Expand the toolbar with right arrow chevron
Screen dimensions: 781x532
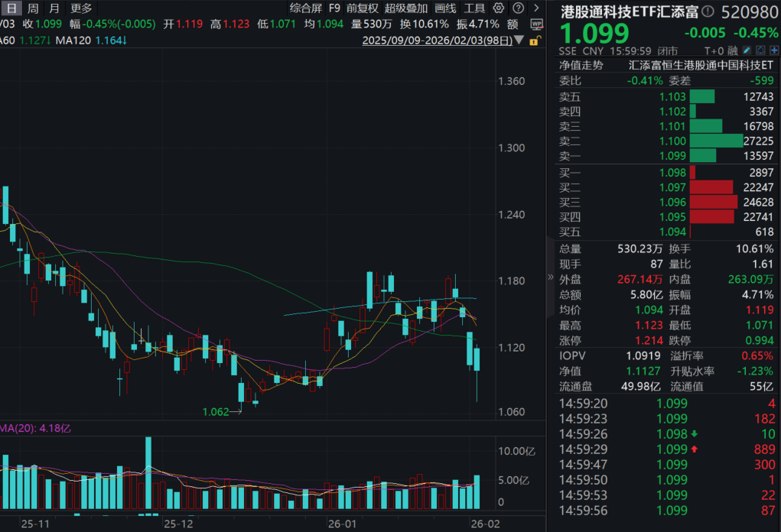coord(535,8)
